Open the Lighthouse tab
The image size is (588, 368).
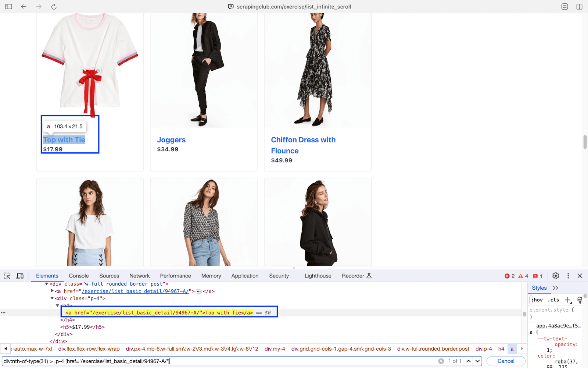[318, 276]
